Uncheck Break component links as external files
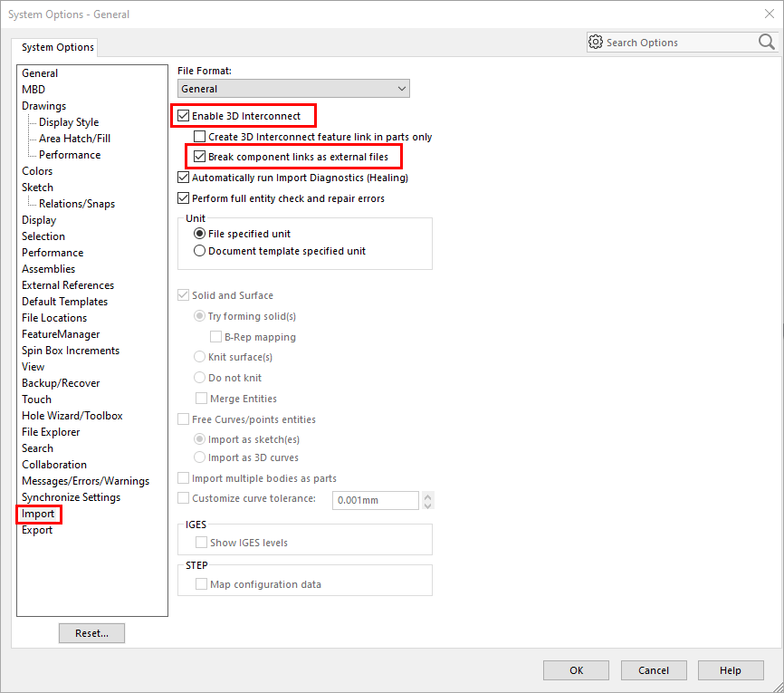Image resolution: width=784 pixels, height=693 pixels. [x=199, y=157]
